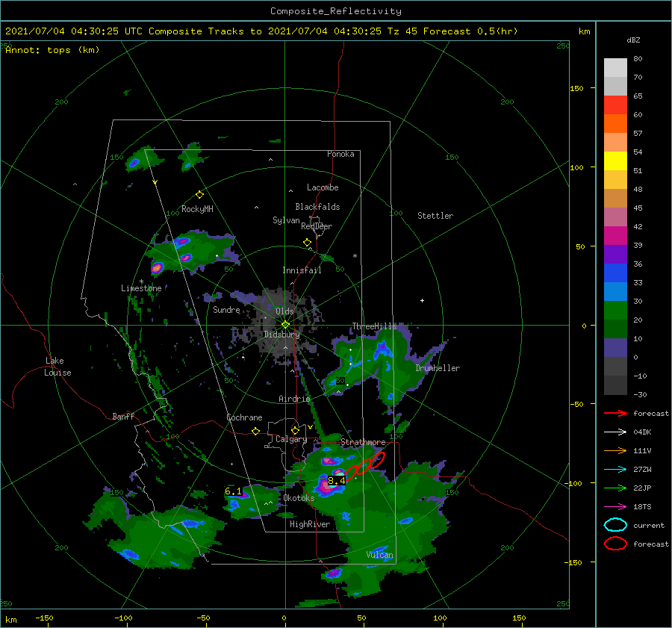
Task: Click the yellow radar-site diamond at map center
Action: point(285,325)
